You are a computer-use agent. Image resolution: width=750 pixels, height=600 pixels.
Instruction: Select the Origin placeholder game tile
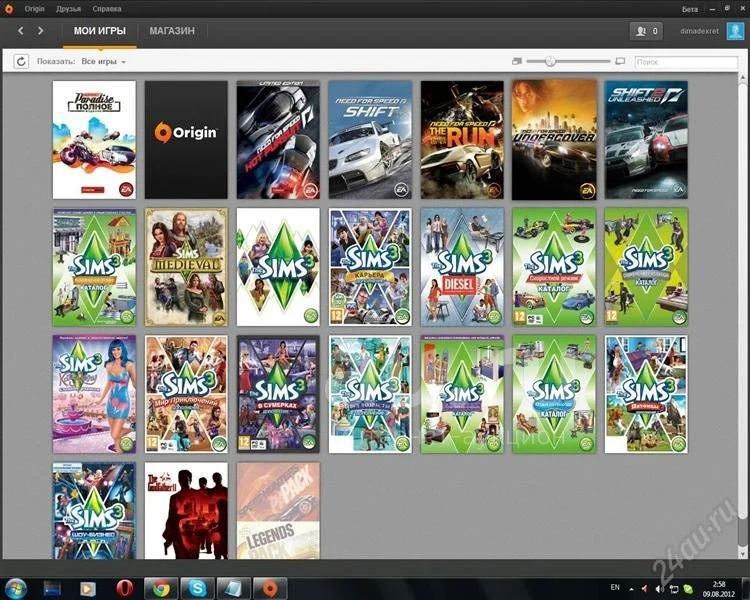click(186, 140)
